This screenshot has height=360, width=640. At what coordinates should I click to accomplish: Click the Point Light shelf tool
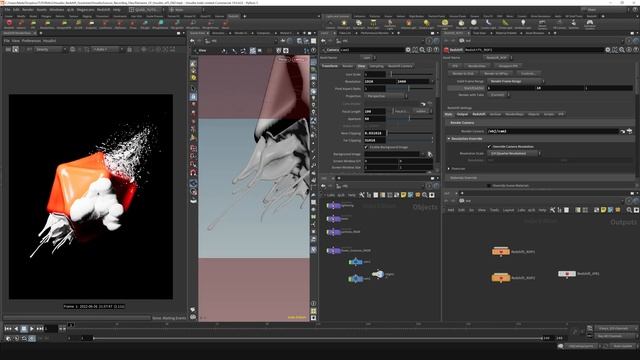click(x=344, y=24)
